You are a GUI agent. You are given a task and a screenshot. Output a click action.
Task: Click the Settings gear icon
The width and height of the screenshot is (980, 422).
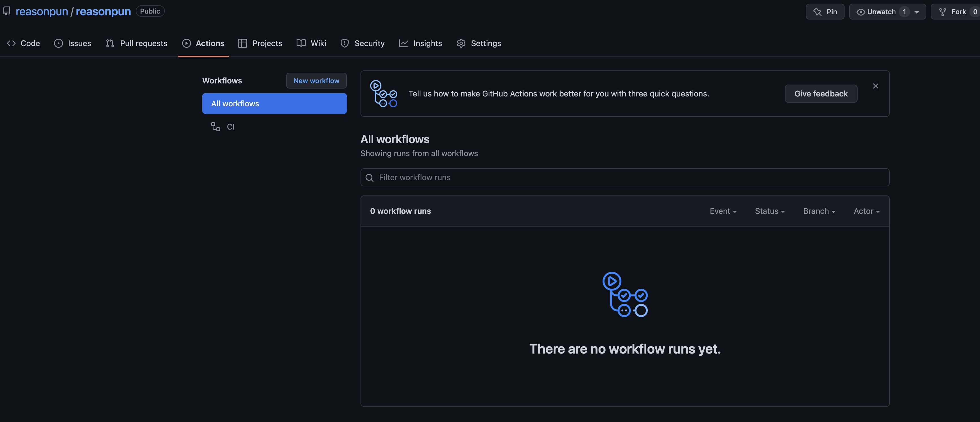tap(461, 43)
